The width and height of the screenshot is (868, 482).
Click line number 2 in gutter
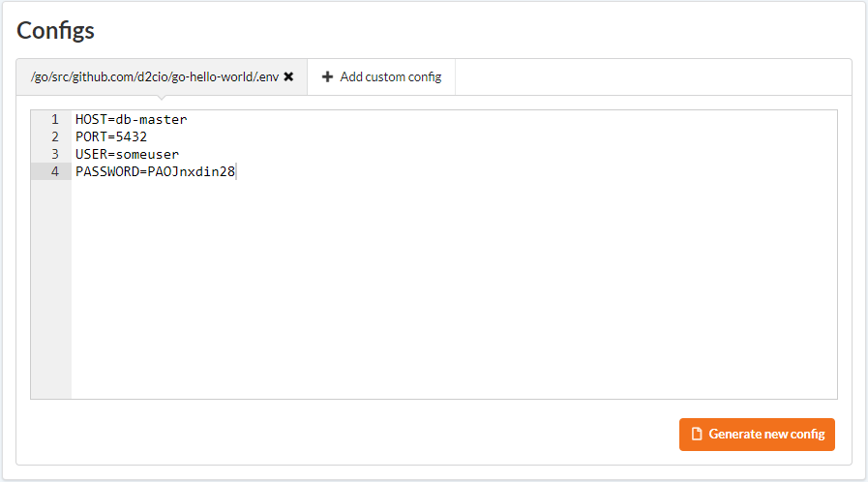tap(55, 136)
